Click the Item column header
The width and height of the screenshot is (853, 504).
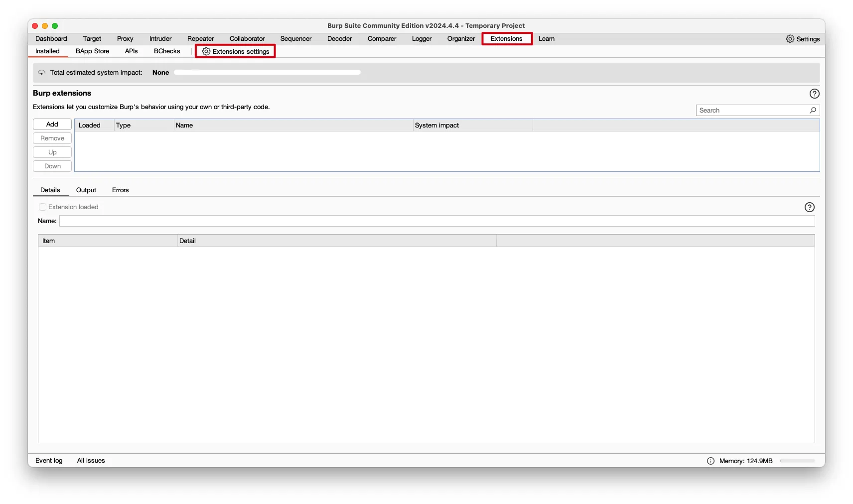click(108, 241)
